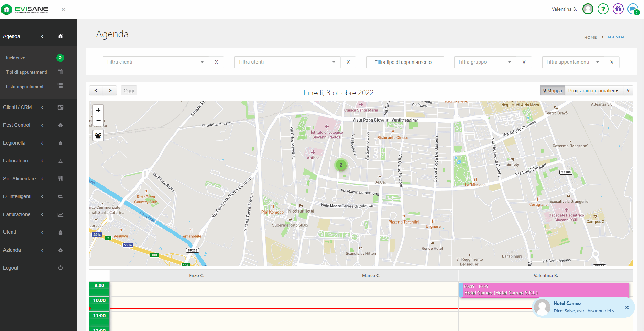This screenshot has width=644, height=331.
Task: Clear the Filtra clienti filter
Action: pyautogui.click(x=216, y=62)
